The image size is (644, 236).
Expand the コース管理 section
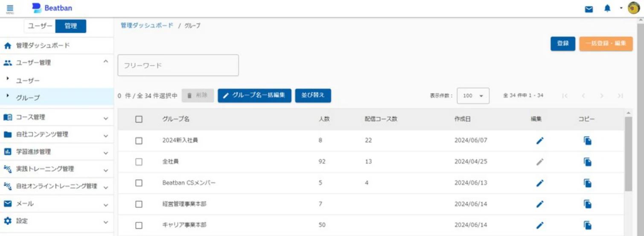tap(106, 118)
